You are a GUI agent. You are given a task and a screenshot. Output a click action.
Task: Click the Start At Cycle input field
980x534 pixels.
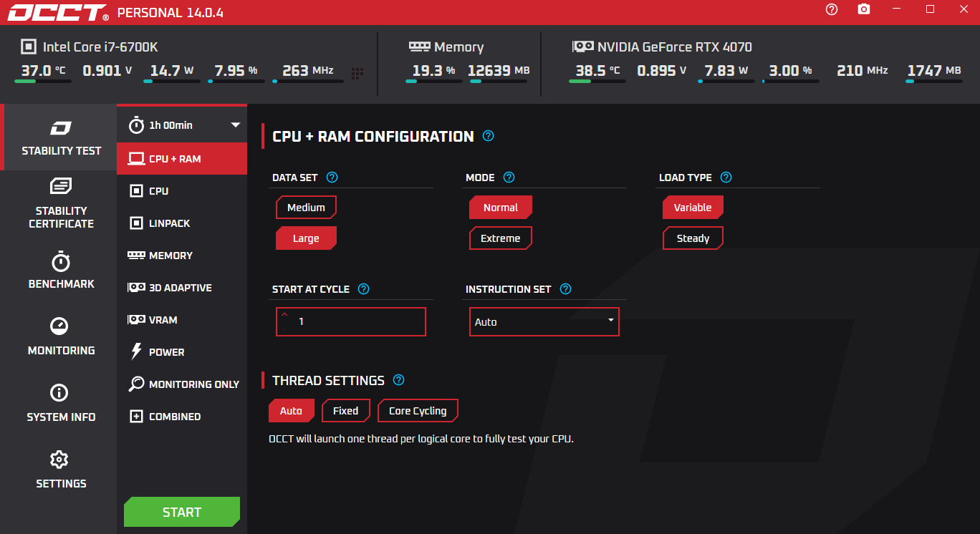click(358, 322)
